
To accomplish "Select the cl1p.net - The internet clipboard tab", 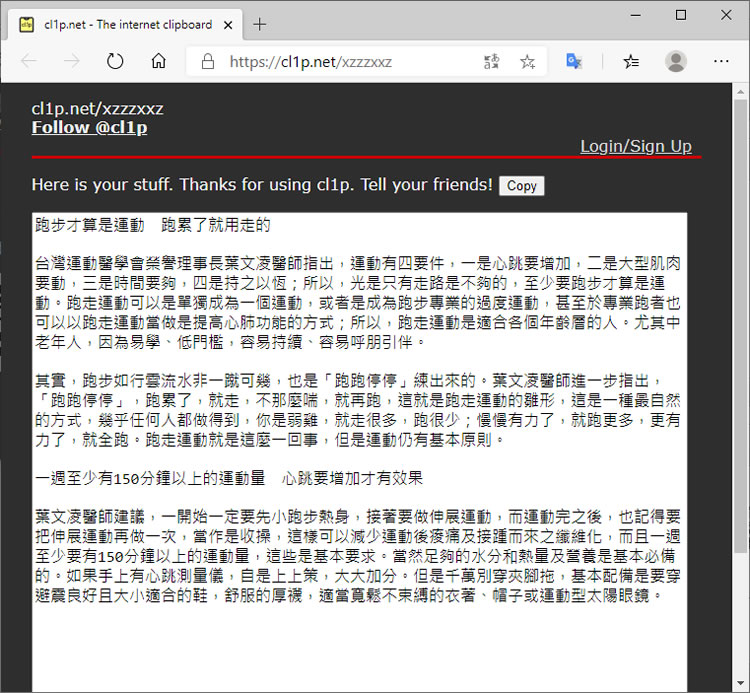I will click(125, 24).
